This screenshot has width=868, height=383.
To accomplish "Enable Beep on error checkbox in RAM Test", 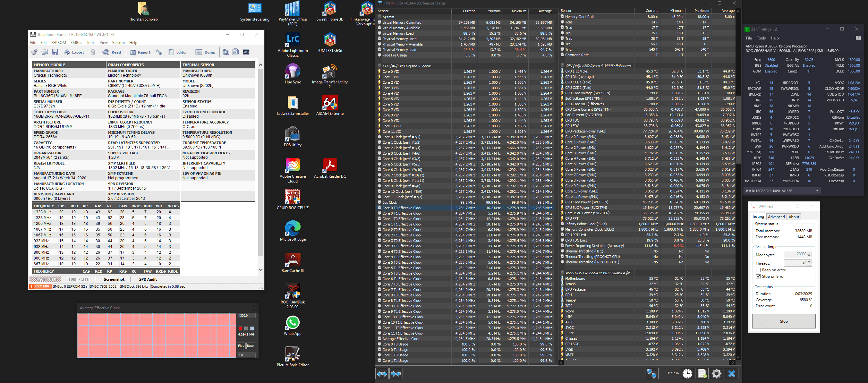I will point(758,270).
